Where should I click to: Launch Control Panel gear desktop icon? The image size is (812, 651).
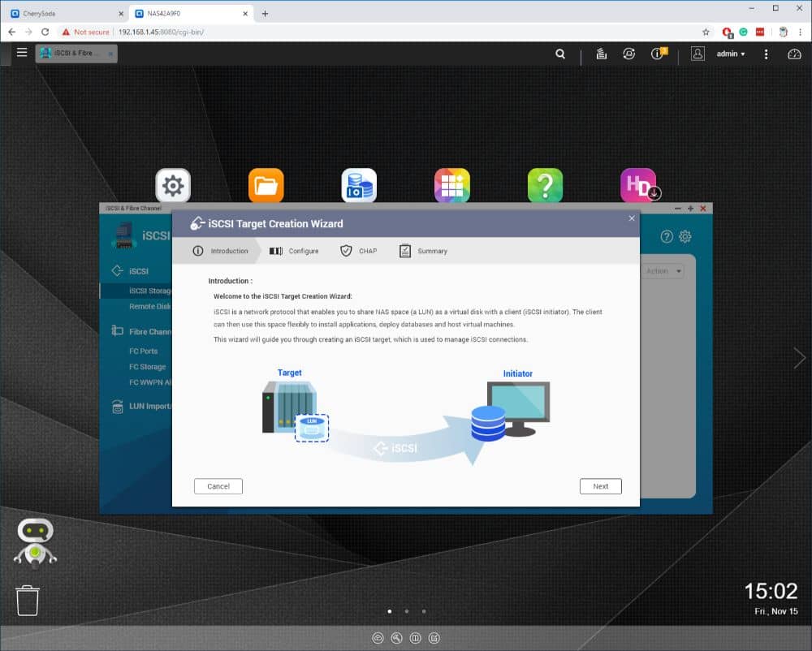tap(173, 185)
